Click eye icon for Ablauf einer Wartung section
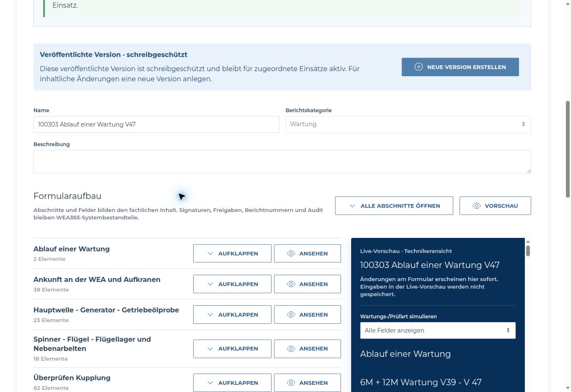This screenshot has height=392, width=571. [291, 254]
